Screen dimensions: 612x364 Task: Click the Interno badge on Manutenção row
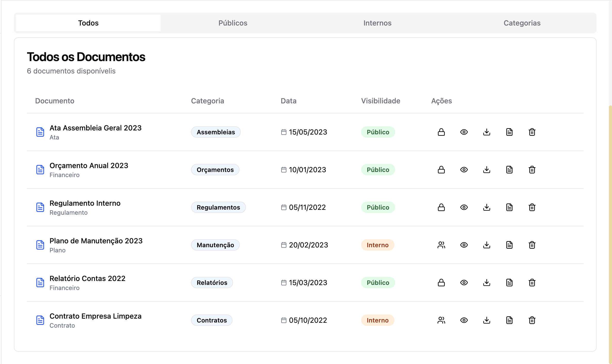pyautogui.click(x=377, y=245)
